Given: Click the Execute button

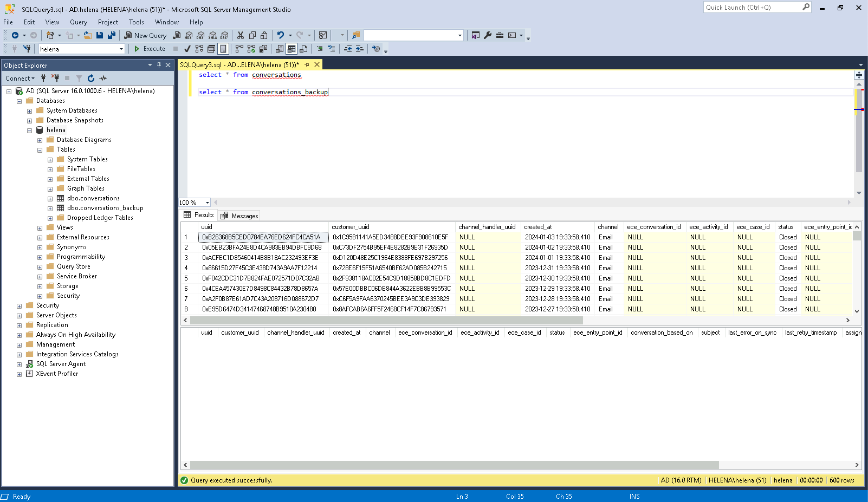Looking at the screenshot, I should (x=150, y=49).
